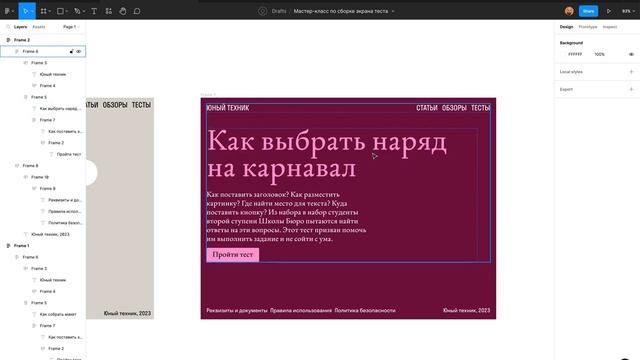Image resolution: width=640 pixels, height=360 pixels.
Task: Click the user avatar in the toolbar
Action: coord(569,11)
